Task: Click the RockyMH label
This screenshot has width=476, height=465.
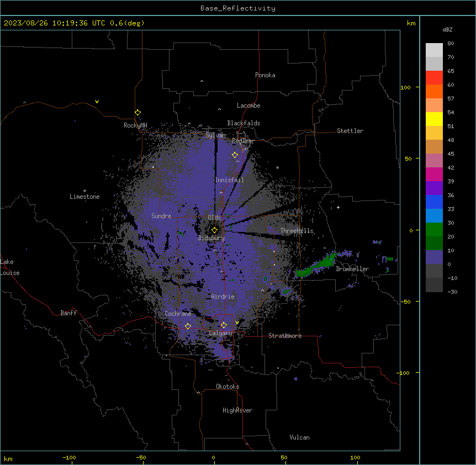Action: 135,125
